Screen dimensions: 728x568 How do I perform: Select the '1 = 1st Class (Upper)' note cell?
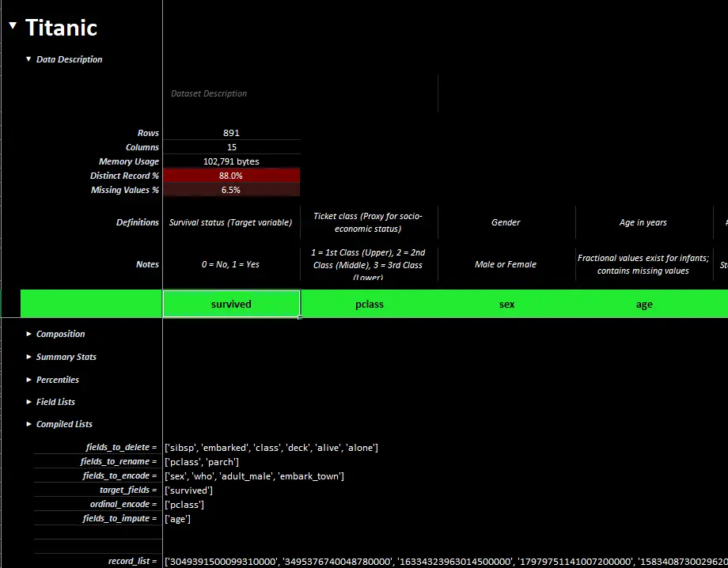pos(369,264)
